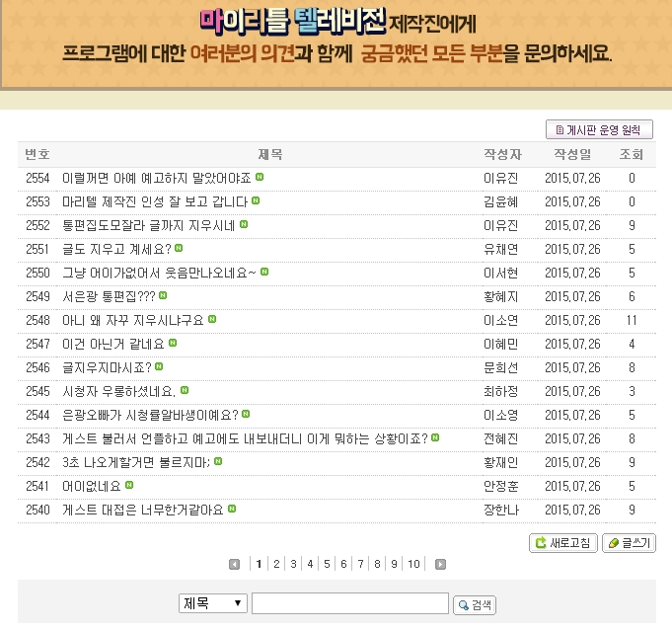Image resolution: width=672 pixels, height=631 pixels.
Task: Open post '시청자 우롱하셨네요.'
Action: 119,391
